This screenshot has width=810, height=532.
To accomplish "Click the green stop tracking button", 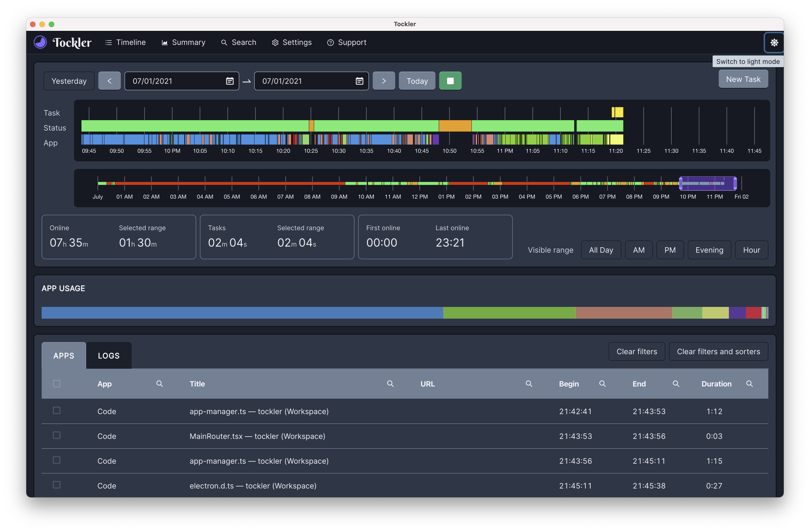I will [x=450, y=81].
